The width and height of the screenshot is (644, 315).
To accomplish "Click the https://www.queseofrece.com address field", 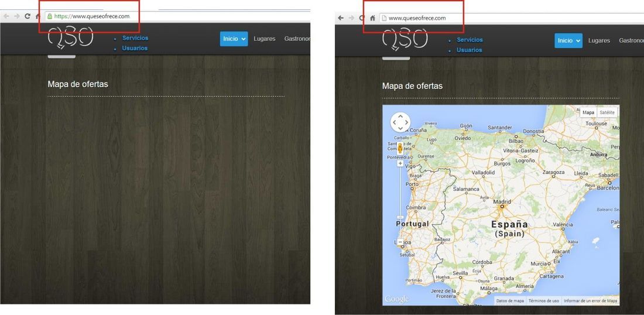I will coord(177,16).
